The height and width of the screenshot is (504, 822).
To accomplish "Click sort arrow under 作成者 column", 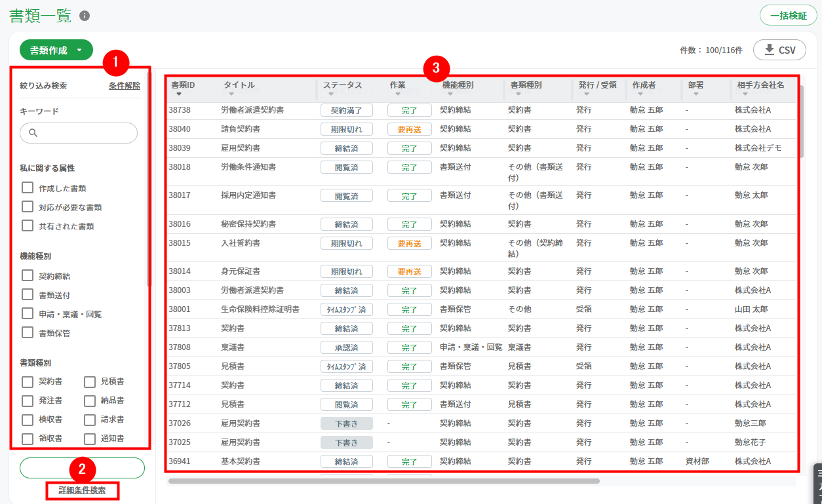I will tap(640, 94).
